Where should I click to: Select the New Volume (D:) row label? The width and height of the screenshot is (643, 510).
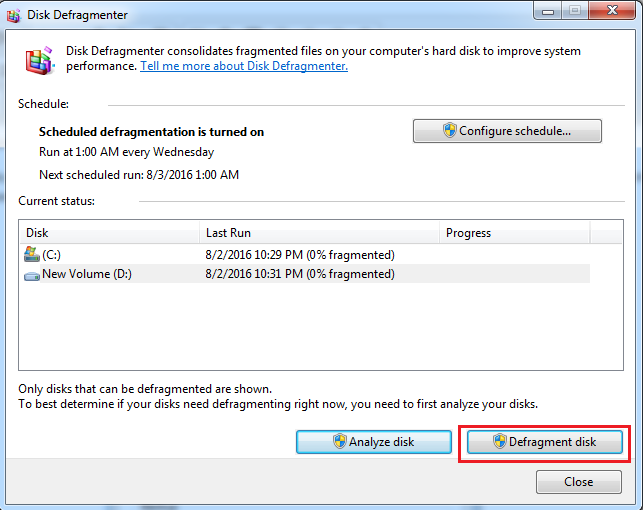88,274
